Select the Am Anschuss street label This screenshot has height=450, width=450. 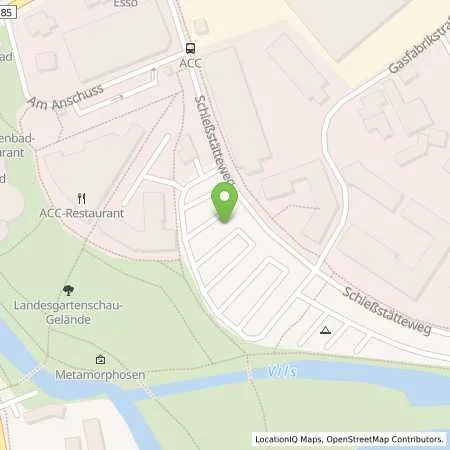(66, 98)
